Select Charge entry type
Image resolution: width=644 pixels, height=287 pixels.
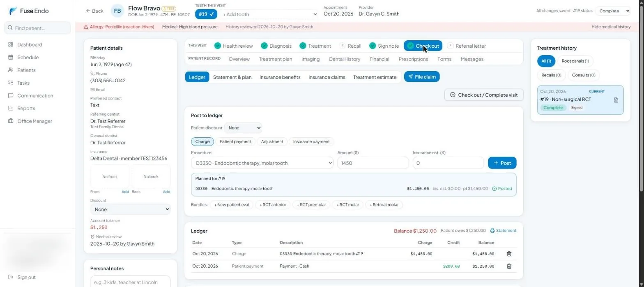202,141
